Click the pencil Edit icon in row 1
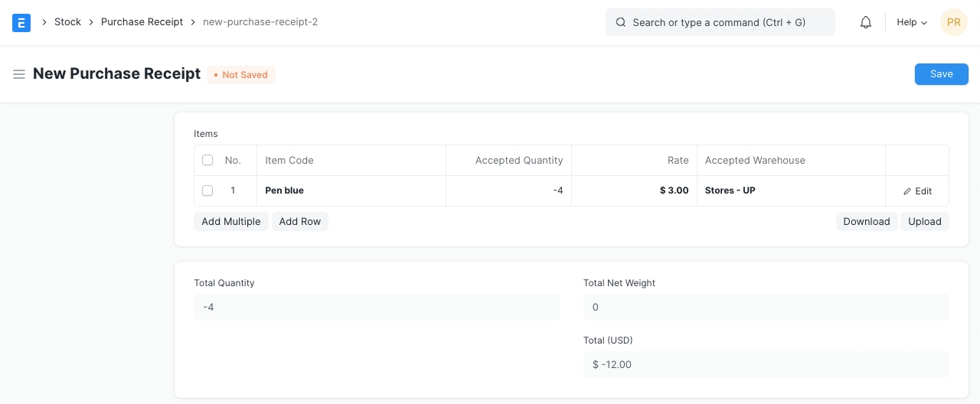This screenshot has width=980, height=404. tap(908, 191)
